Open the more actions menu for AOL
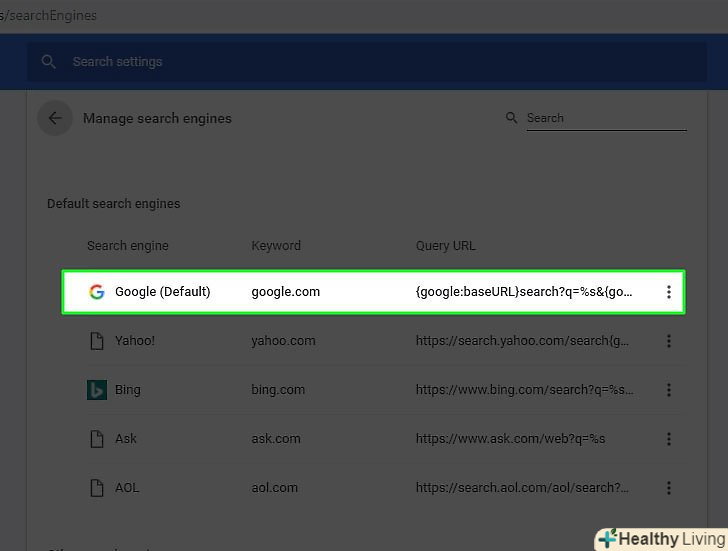728x551 pixels. [x=669, y=488]
